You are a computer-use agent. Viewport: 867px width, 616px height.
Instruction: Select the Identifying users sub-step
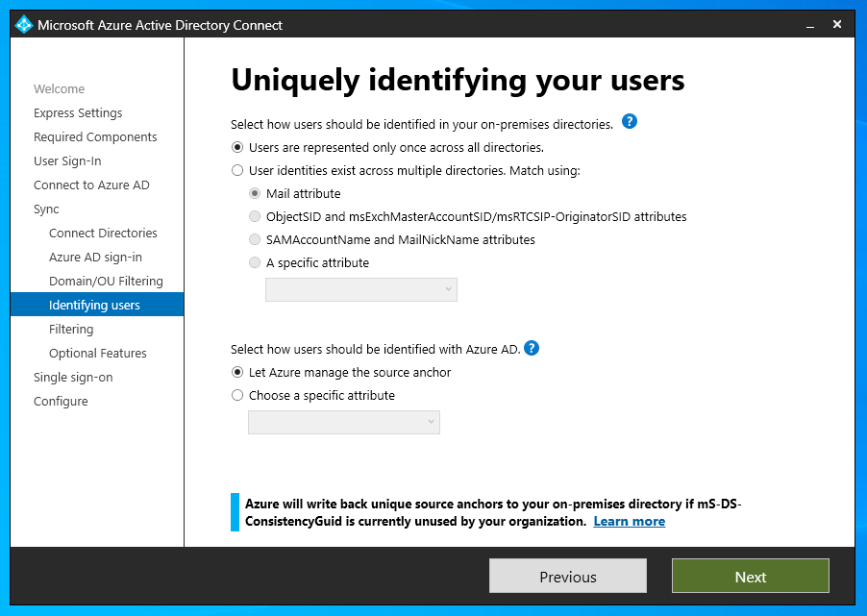tap(97, 305)
